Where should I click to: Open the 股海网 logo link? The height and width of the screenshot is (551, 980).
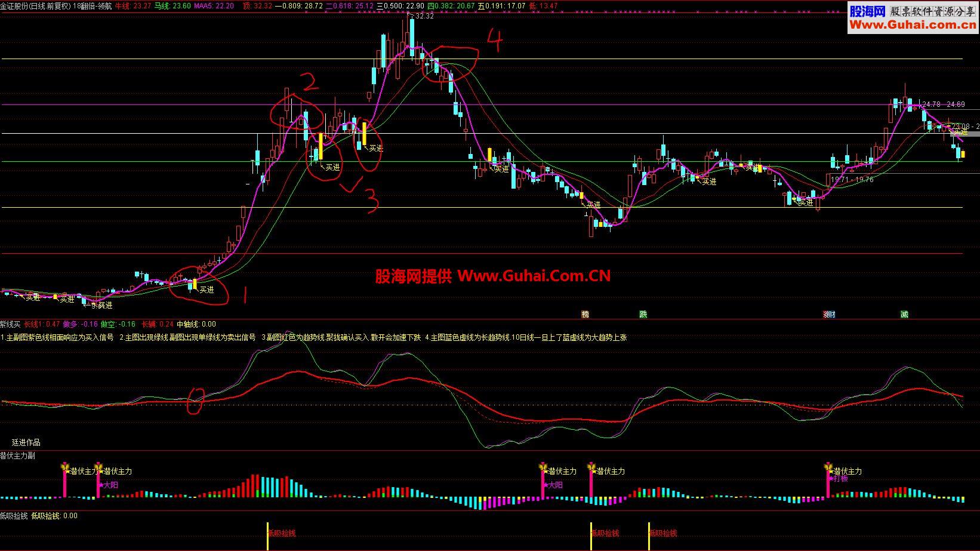coord(867,10)
